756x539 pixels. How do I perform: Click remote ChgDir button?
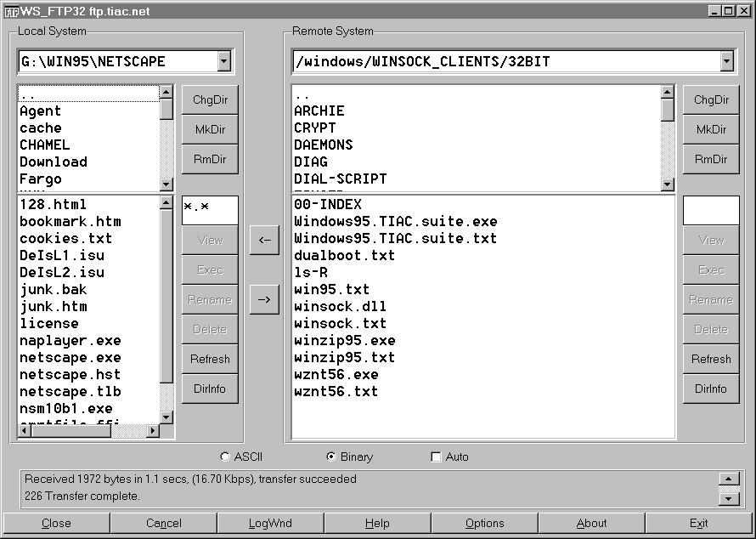point(711,99)
